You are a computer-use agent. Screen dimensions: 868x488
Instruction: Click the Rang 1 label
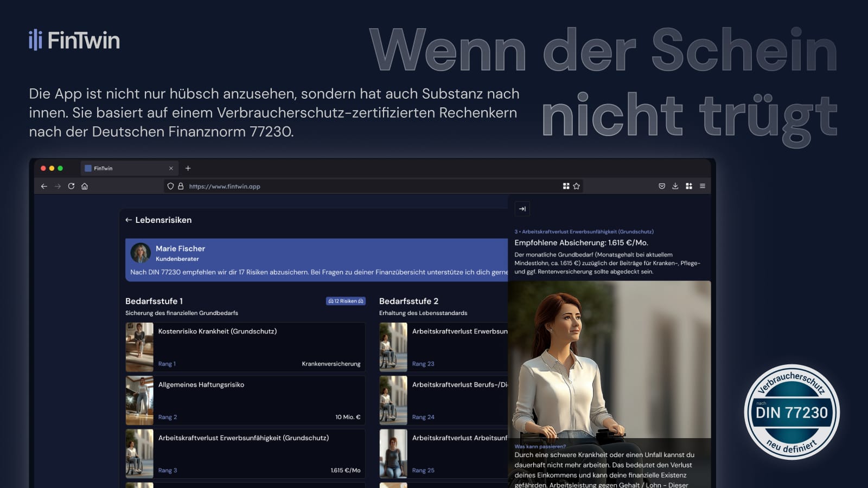point(167,364)
